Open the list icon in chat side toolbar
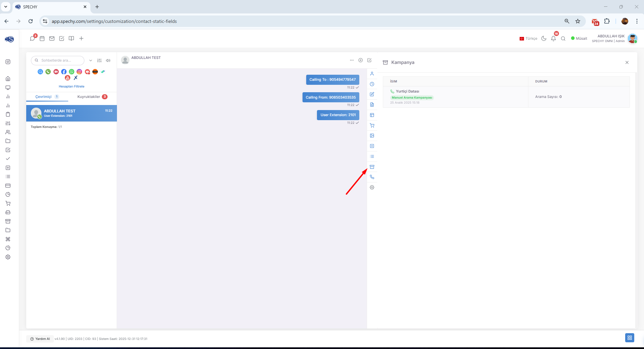This screenshot has width=644, height=349. (372, 156)
